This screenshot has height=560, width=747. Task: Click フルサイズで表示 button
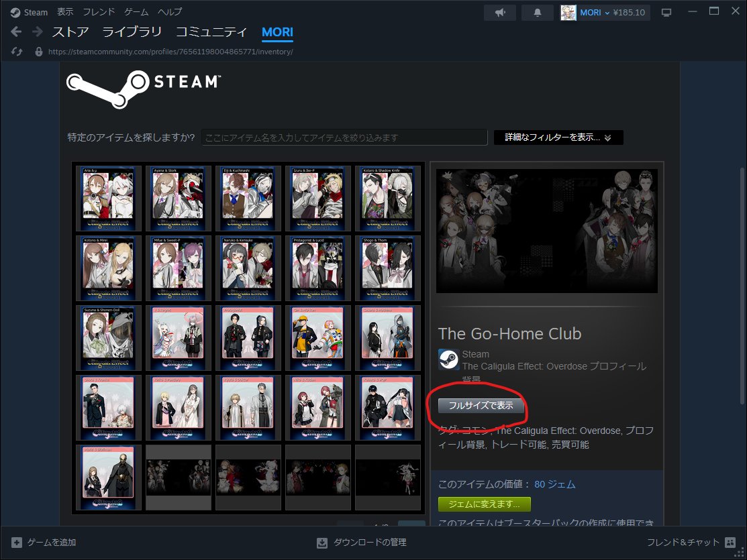(481, 405)
